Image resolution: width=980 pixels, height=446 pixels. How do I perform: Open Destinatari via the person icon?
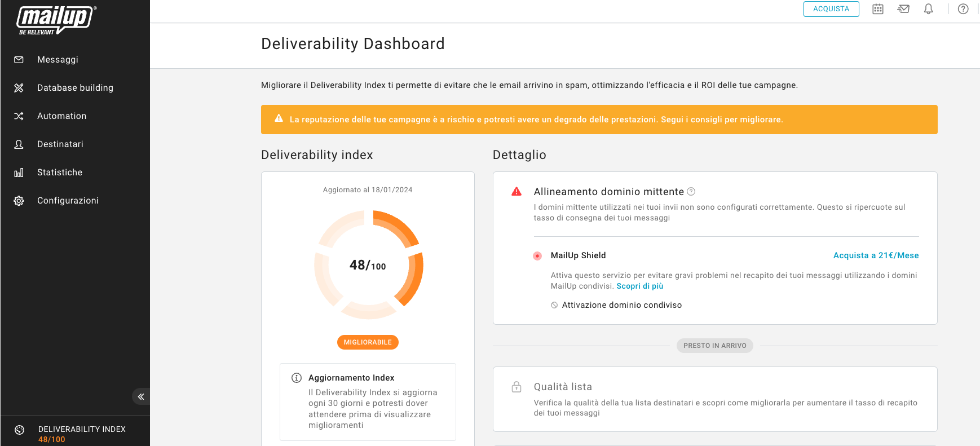click(19, 144)
